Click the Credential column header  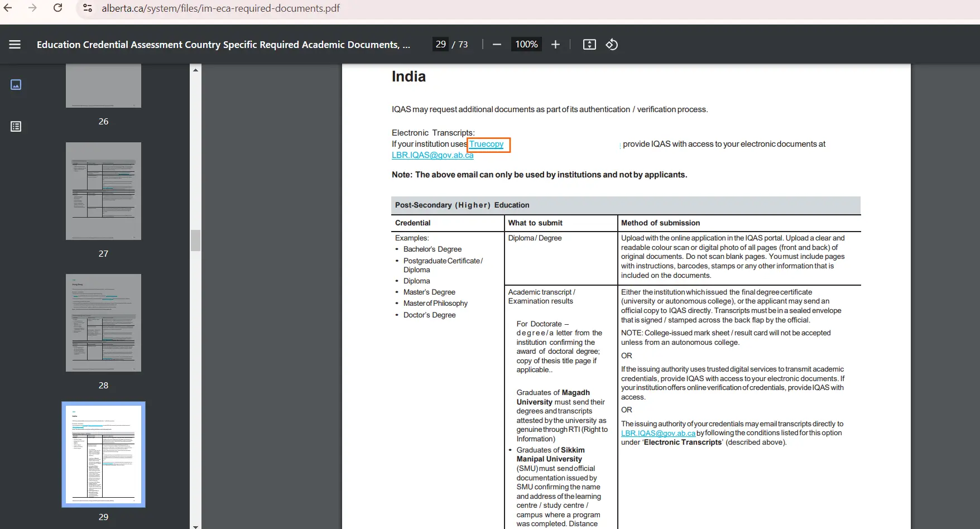point(412,223)
